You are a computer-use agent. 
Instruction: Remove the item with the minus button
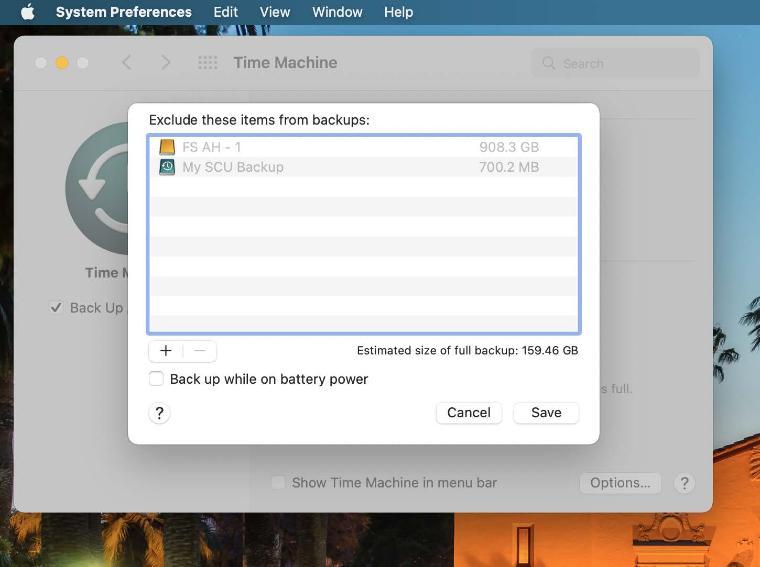[x=200, y=351]
